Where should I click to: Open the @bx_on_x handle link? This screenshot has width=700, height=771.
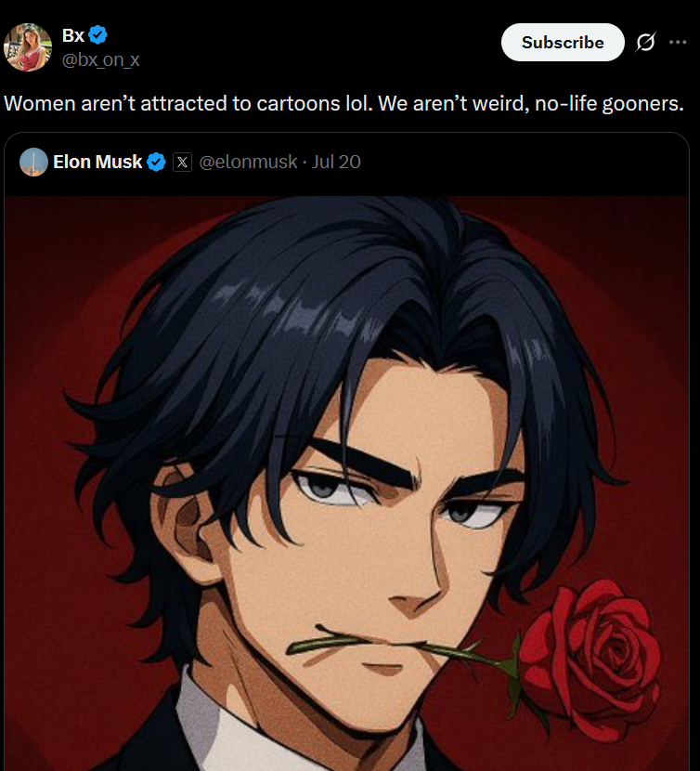[101, 59]
